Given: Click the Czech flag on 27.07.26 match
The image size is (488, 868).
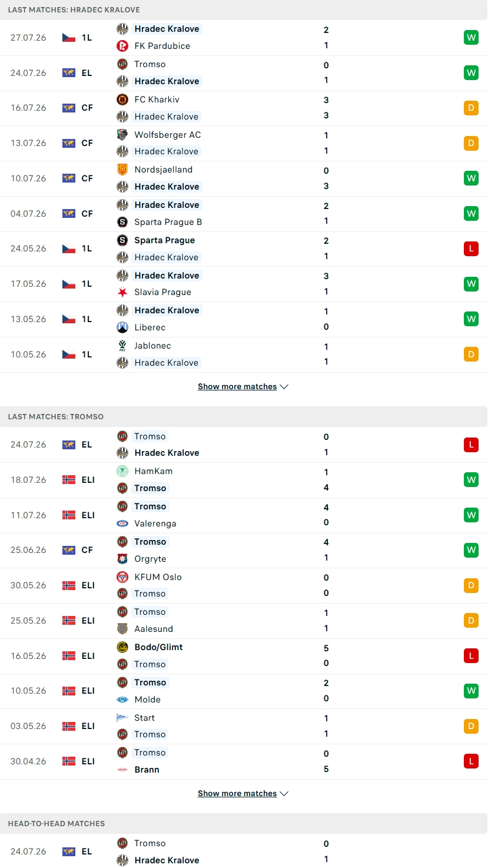Looking at the screenshot, I should coord(69,38).
